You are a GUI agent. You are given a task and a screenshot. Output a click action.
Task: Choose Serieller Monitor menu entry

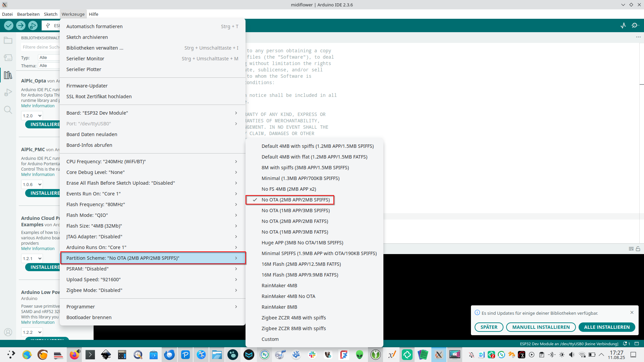click(x=153, y=59)
